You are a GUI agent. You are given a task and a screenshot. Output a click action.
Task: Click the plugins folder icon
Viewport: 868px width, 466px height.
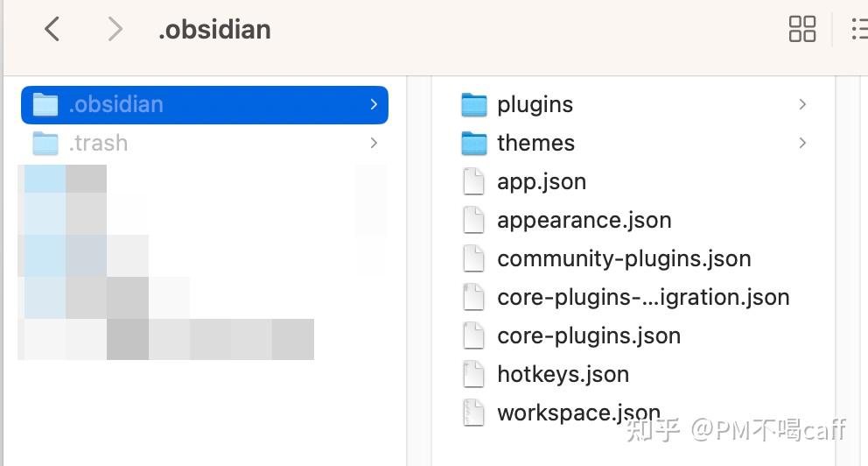point(473,105)
